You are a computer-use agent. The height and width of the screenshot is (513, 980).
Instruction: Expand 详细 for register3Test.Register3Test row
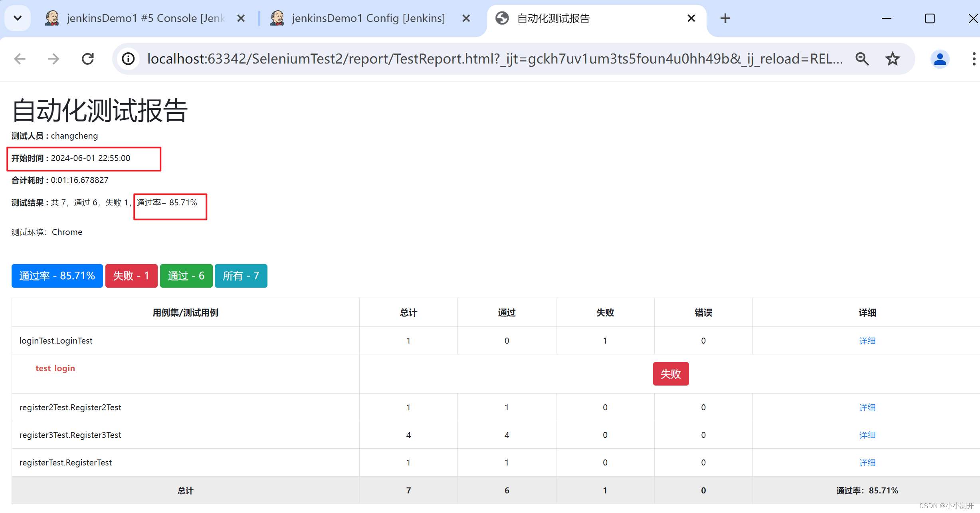pos(867,435)
